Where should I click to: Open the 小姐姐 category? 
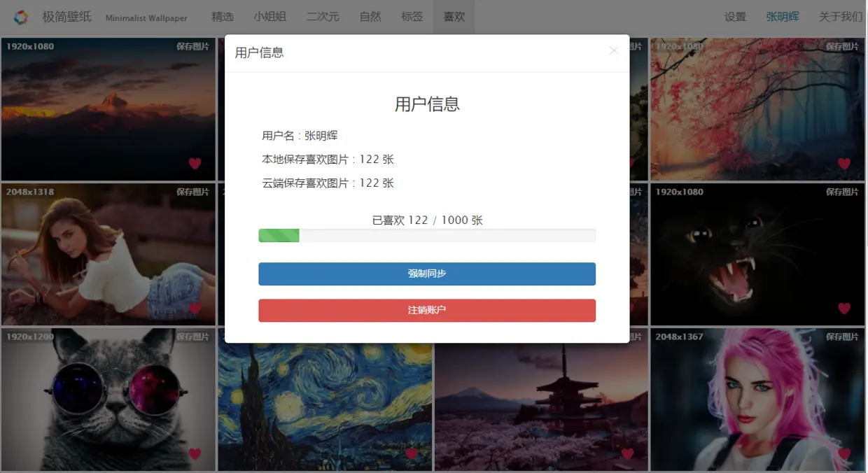click(269, 17)
